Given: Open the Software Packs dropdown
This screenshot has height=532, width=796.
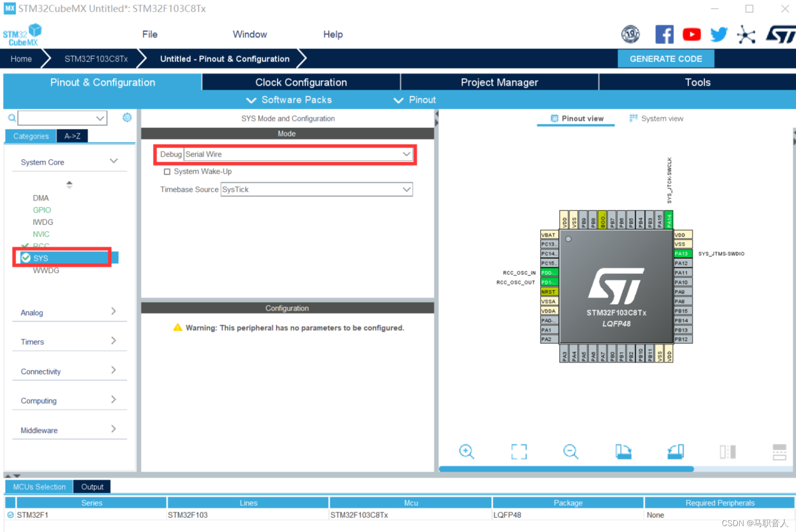Looking at the screenshot, I should (289, 100).
